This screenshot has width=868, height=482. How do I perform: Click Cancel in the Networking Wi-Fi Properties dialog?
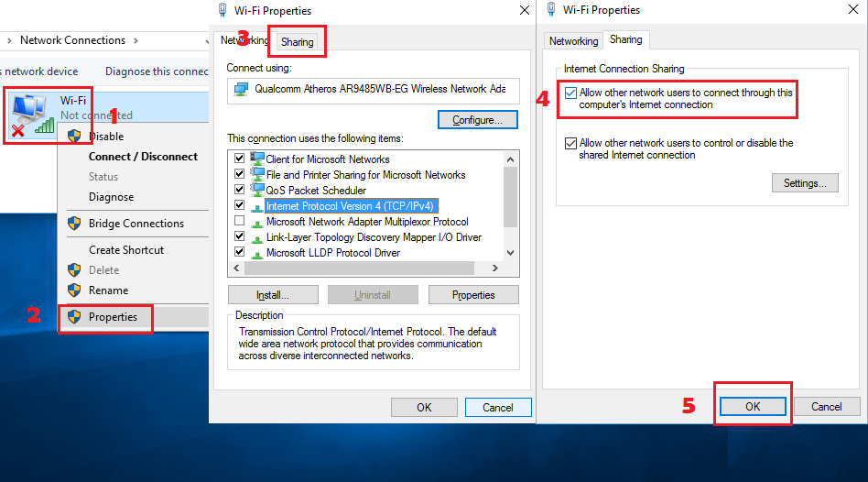(x=498, y=407)
